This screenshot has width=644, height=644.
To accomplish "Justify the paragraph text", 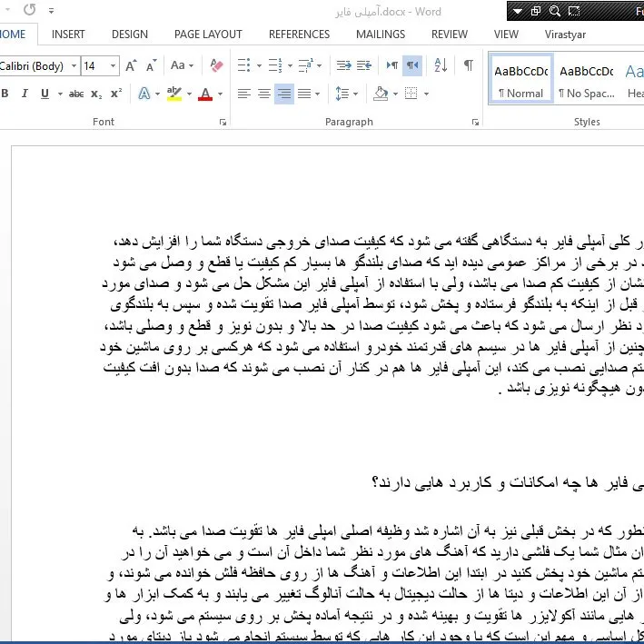I will click(x=304, y=94).
